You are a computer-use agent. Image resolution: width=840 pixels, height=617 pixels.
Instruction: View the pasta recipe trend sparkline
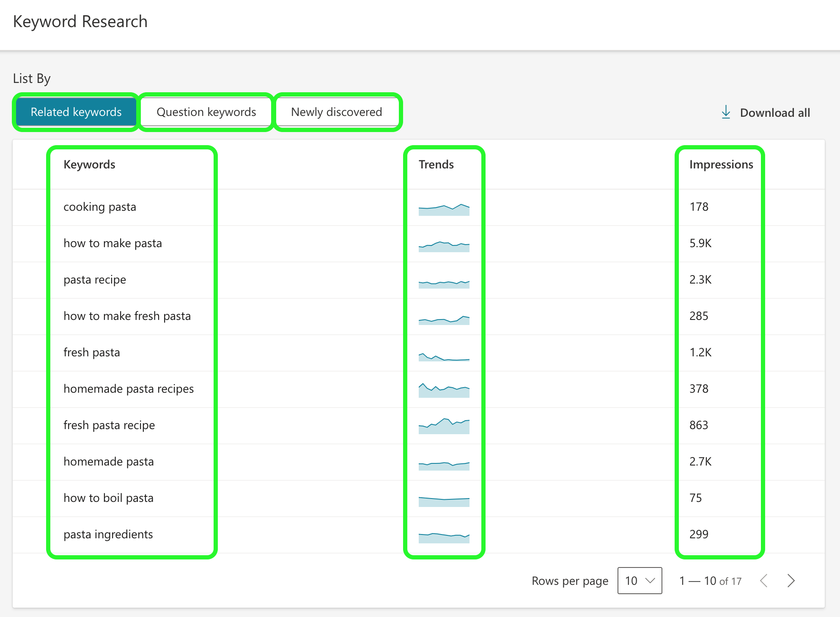pos(444,284)
